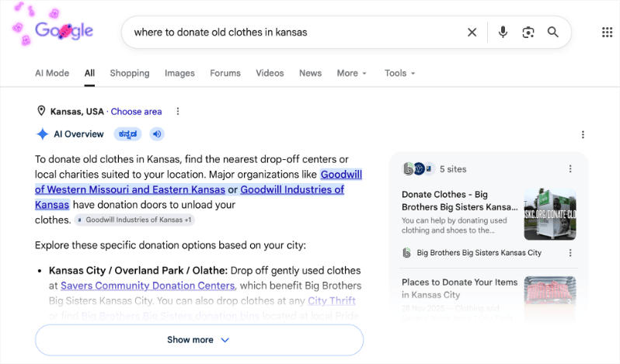Click the Choose area link
This screenshot has height=364, width=620.
tap(136, 112)
